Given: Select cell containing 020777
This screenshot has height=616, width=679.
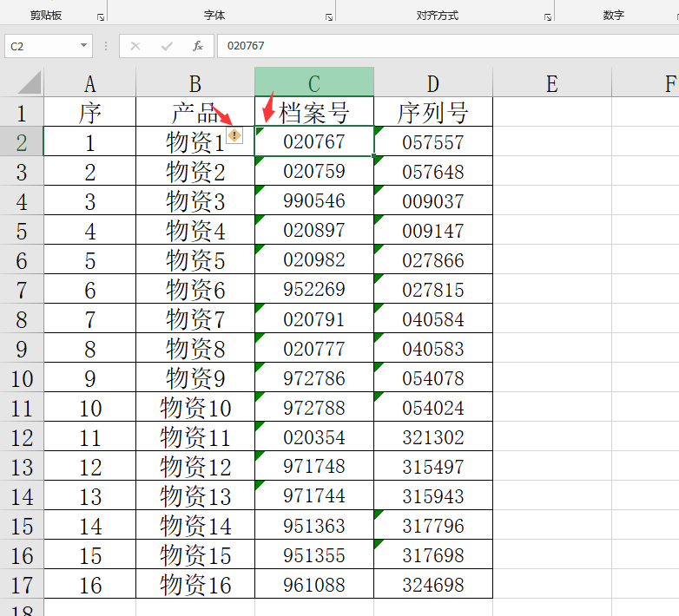Looking at the screenshot, I should (314, 348).
